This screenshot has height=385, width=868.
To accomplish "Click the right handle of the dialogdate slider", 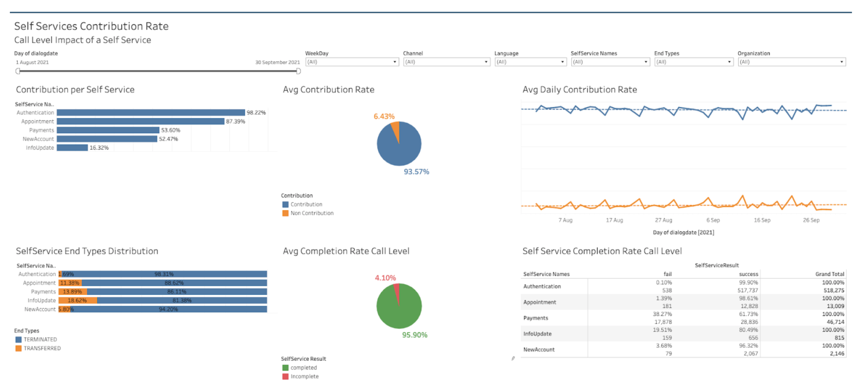I will click(x=298, y=71).
